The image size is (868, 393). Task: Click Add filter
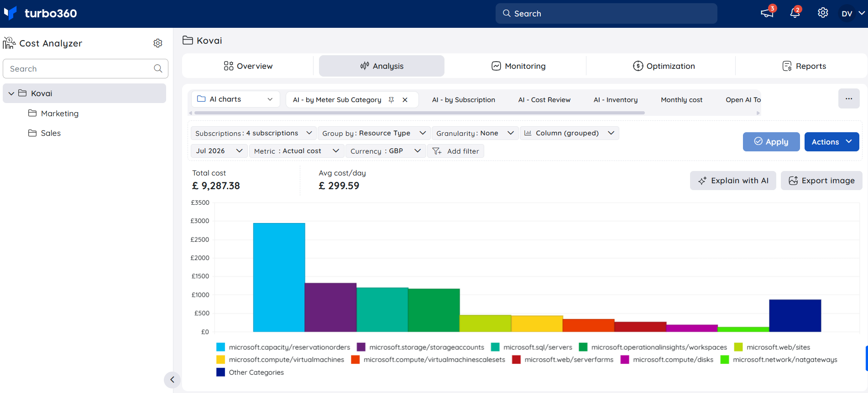(455, 151)
